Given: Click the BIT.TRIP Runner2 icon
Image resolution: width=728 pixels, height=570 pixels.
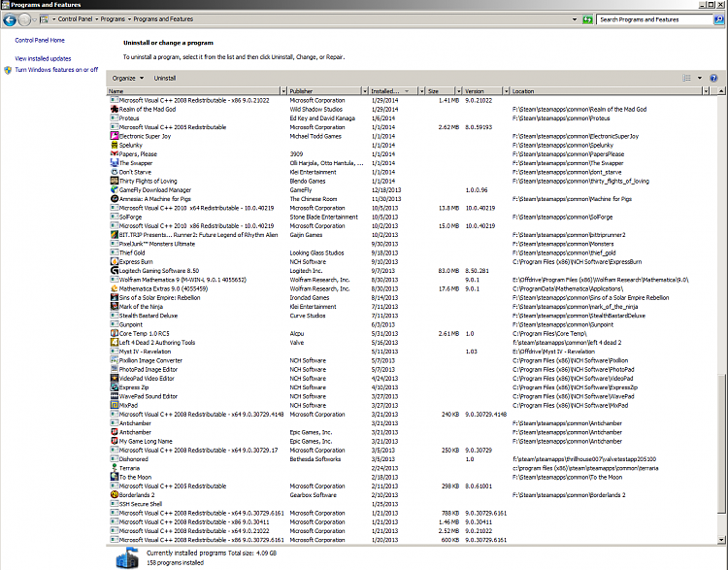Looking at the screenshot, I should [x=115, y=235].
